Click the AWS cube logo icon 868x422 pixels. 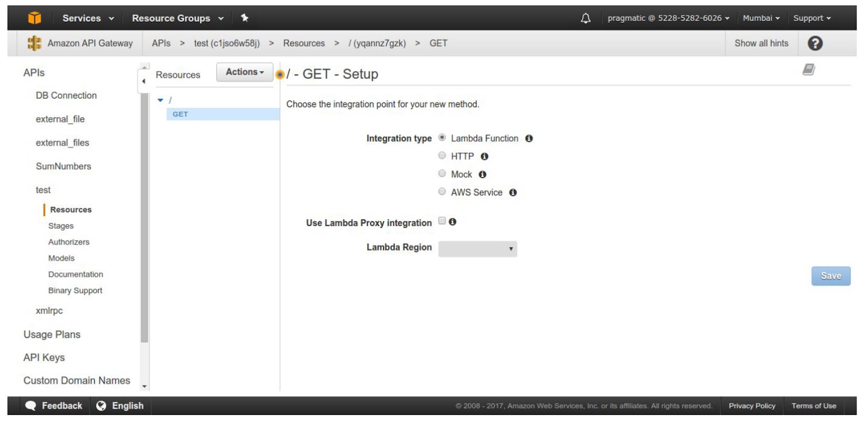tap(35, 18)
